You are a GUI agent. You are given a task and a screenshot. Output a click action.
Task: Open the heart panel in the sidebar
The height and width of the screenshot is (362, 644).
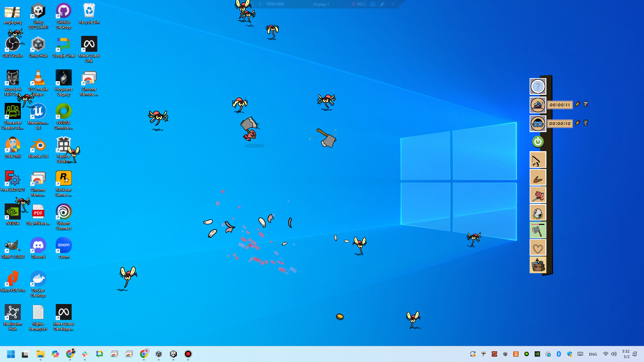tap(537, 248)
